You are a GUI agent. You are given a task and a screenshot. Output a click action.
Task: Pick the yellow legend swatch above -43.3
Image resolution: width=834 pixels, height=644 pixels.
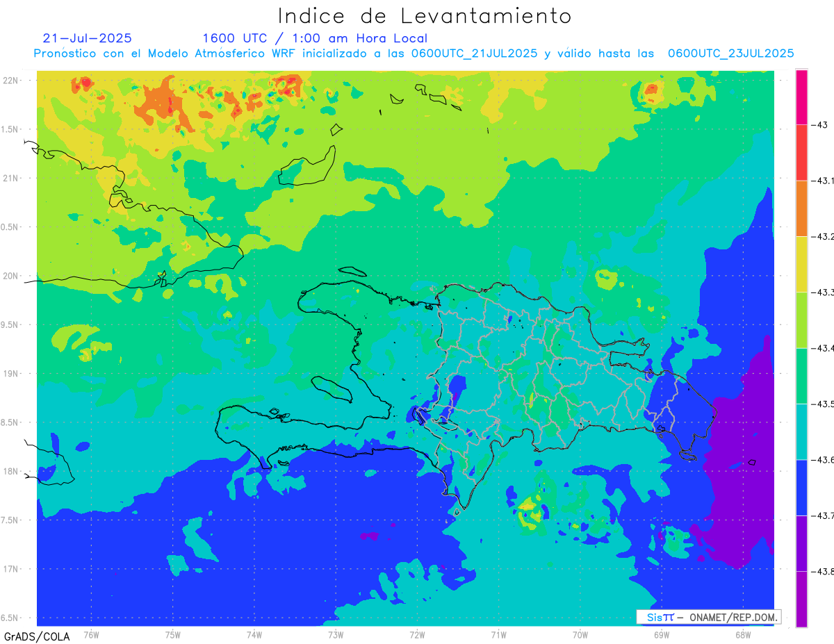[x=801, y=264]
